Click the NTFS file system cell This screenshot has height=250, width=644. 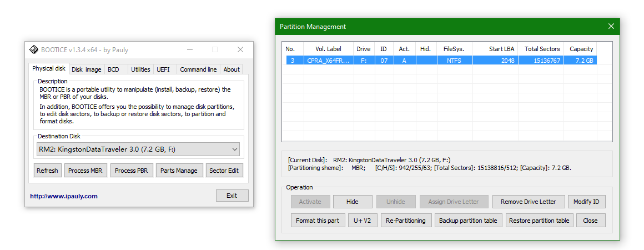(x=454, y=61)
